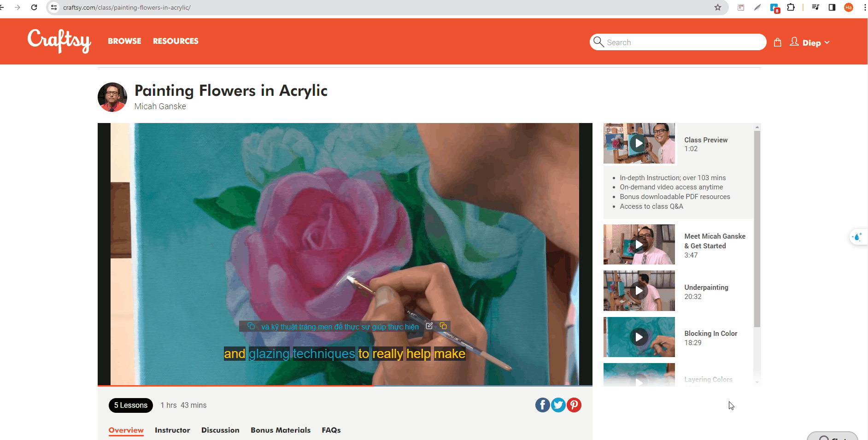The width and height of the screenshot is (868, 440).
Task: Switch to the Instructor tab
Action: click(x=172, y=430)
